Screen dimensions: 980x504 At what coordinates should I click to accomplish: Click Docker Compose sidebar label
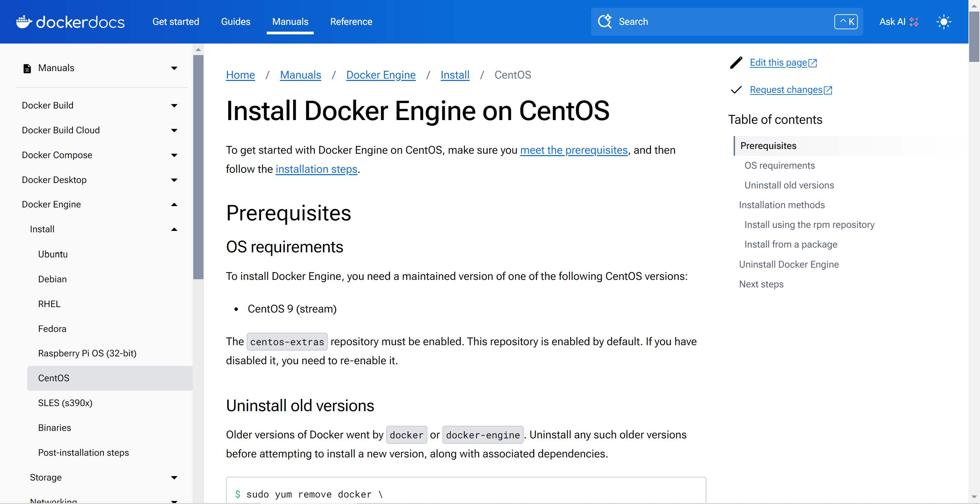pyautogui.click(x=57, y=155)
